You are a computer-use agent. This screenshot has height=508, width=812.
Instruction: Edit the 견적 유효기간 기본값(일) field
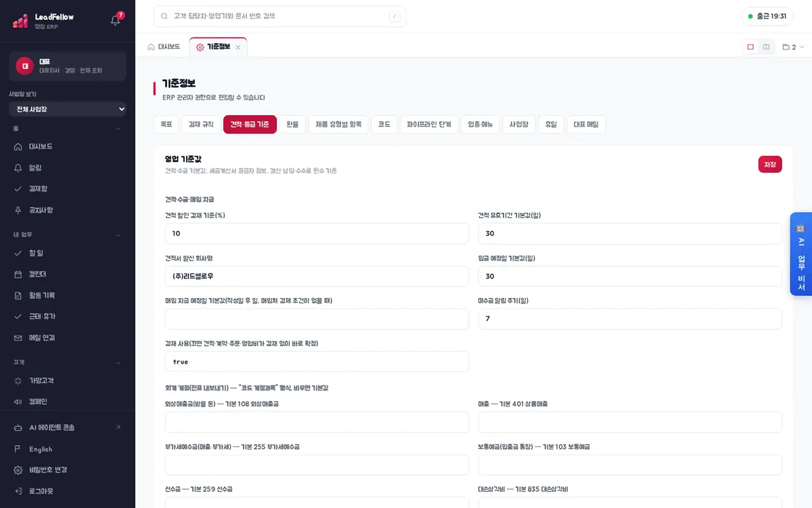[630, 234]
